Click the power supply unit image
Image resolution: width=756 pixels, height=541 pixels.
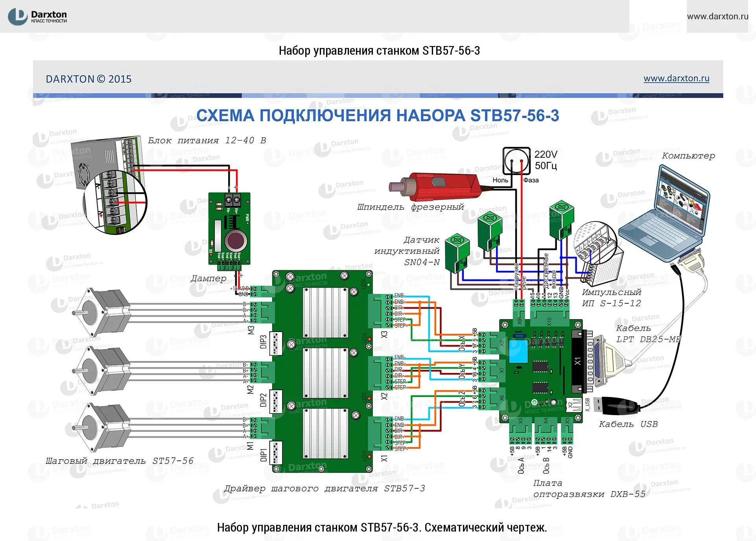pyautogui.click(x=106, y=161)
